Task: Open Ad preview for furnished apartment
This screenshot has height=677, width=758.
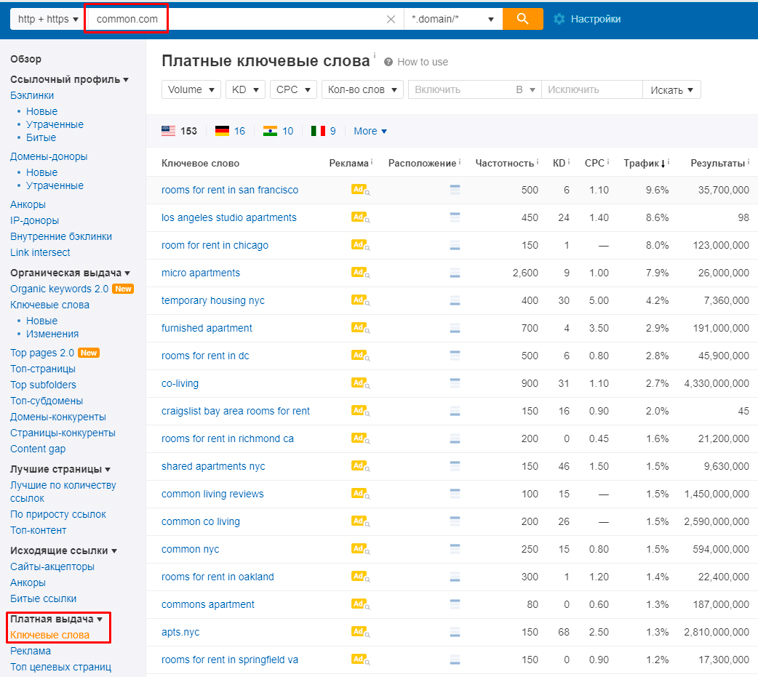Action: [360, 328]
